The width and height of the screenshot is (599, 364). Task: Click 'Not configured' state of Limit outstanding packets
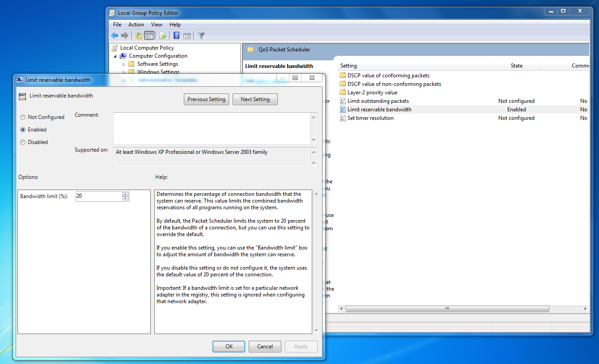click(516, 101)
